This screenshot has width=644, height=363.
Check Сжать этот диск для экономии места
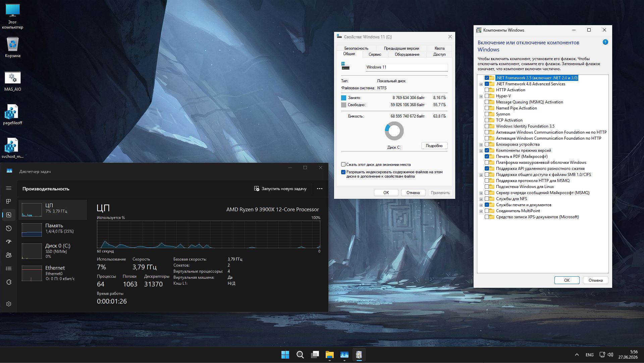pyautogui.click(x=343, y=165)
